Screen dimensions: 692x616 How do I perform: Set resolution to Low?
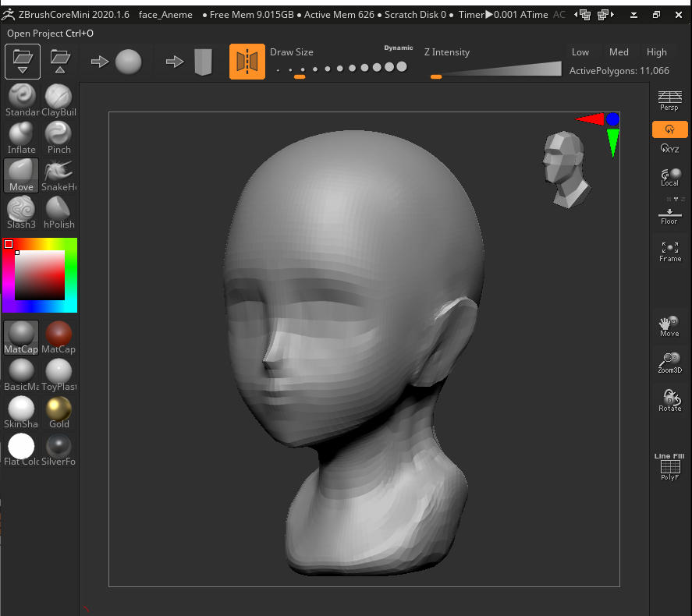click(580, 52)
